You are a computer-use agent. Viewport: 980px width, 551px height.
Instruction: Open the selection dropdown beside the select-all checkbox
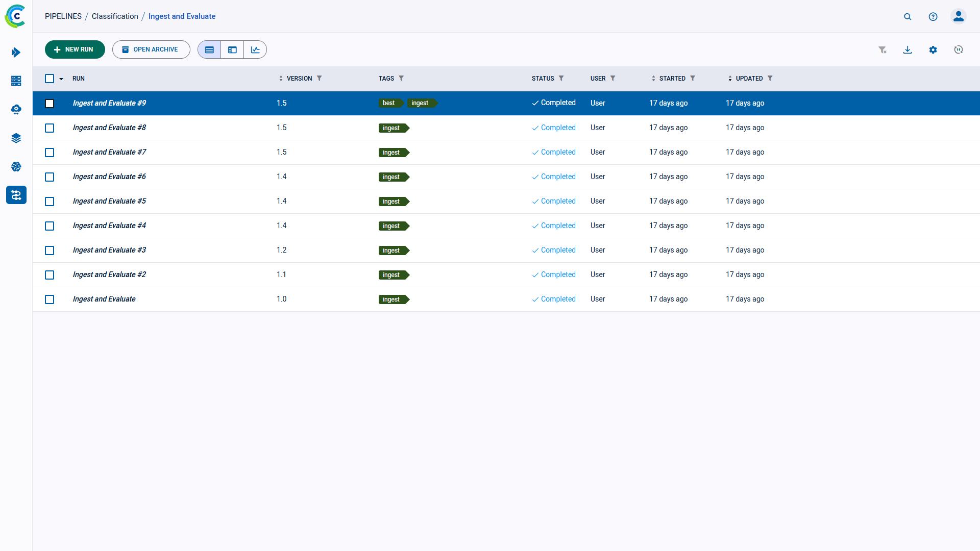click(x=61, y=79)
